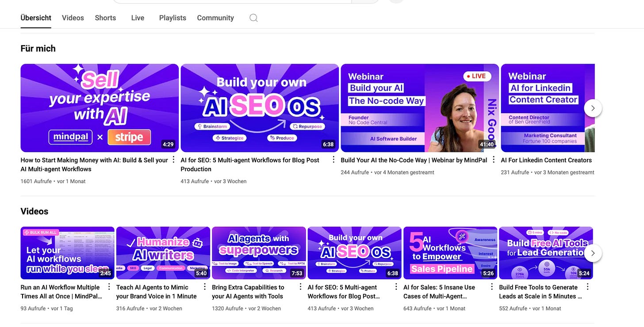Open 'AI for SEO: 5 Multi-agent Workflows for Blog Post…' title in Videos row

pyautogui.click(x=344, y=292)
